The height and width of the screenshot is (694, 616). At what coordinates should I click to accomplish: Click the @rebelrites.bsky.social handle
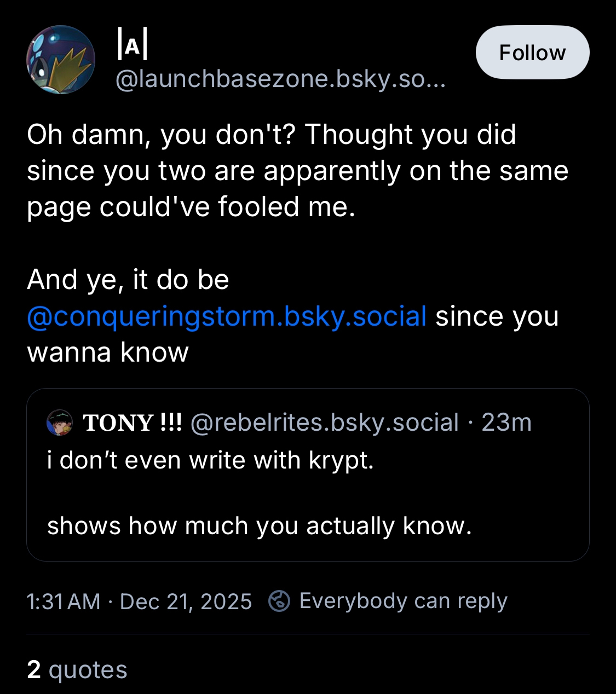pyautogui.click(x=324, y=423)
